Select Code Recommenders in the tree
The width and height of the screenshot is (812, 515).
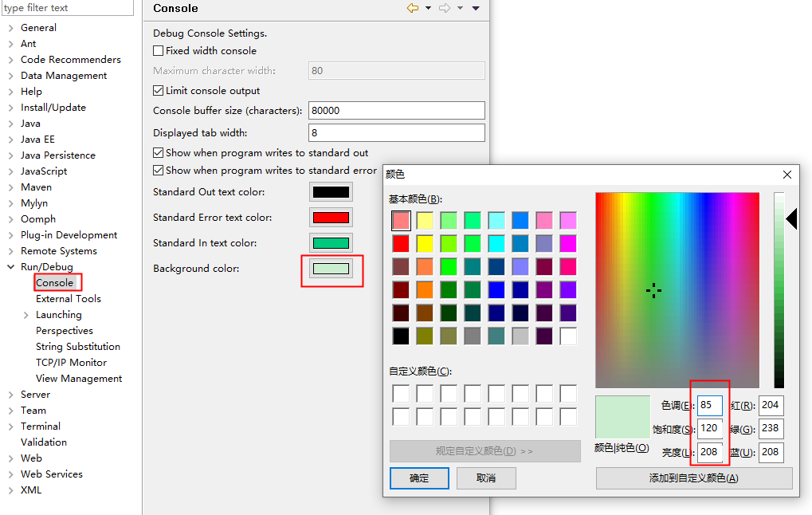pyautogui.click(x=70, y=60)
